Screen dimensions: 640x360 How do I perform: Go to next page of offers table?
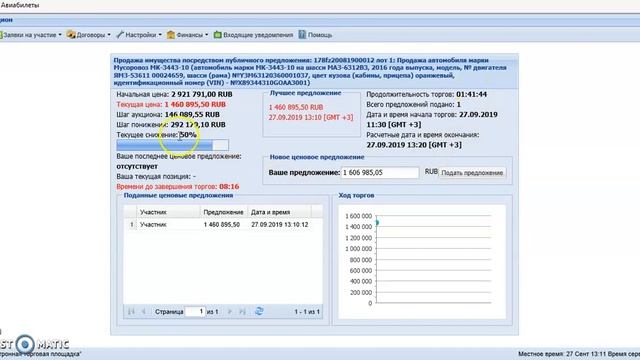point(229,311)
